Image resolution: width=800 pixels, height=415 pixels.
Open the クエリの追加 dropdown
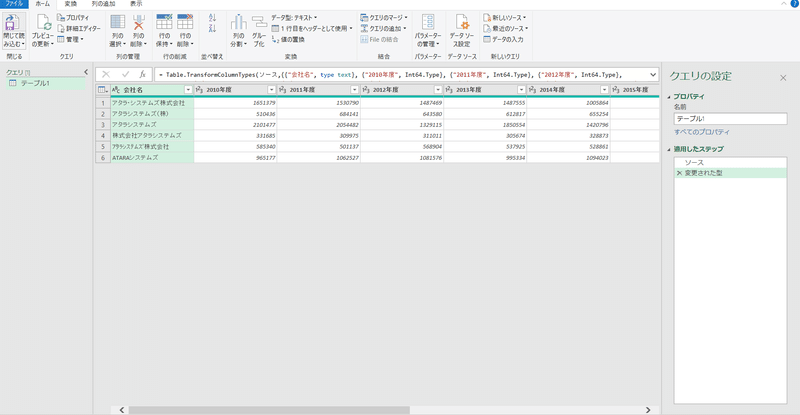(x=383, y=29)
